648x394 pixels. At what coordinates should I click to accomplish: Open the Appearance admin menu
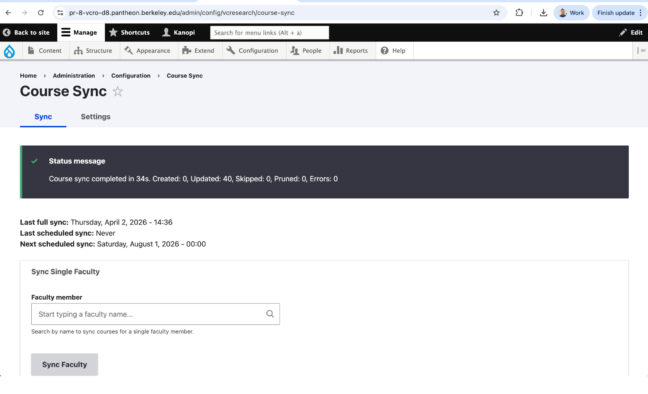click(x=148, y=50)
